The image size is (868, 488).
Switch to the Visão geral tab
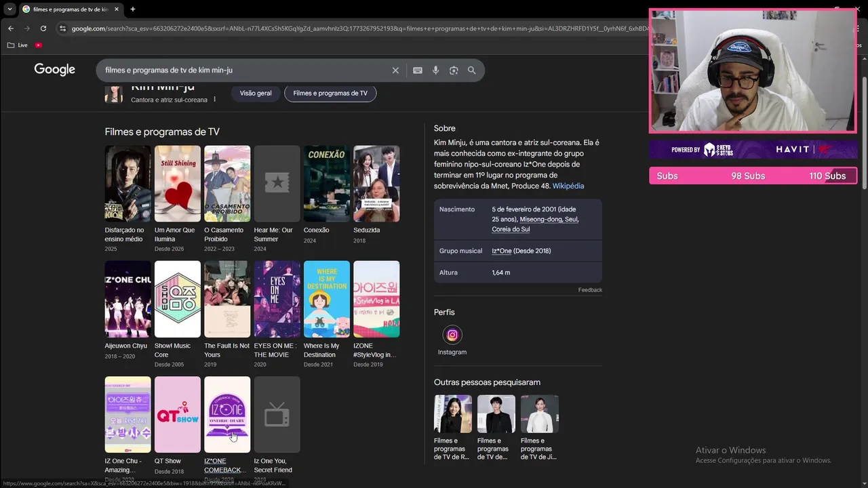[x=256, y=94]
